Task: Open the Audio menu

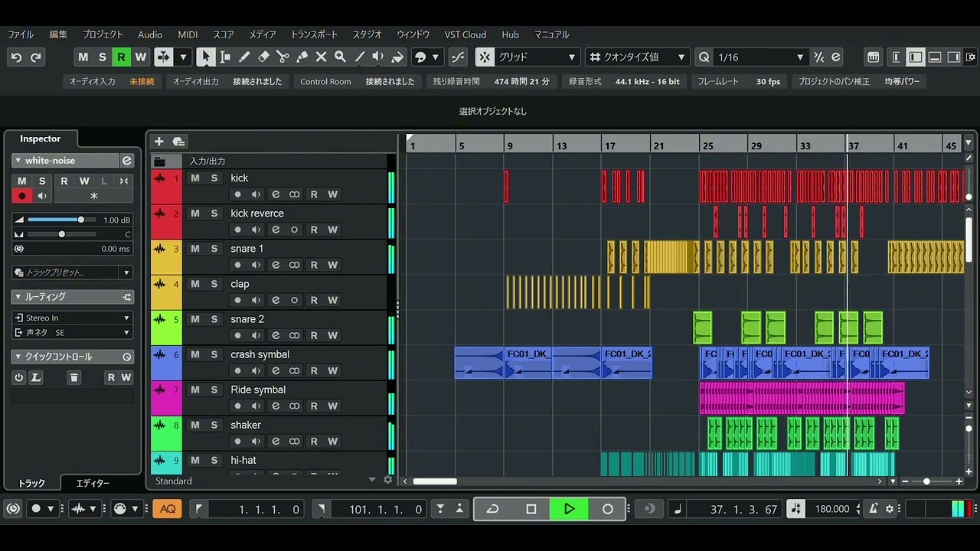Action: coord(150,34)
